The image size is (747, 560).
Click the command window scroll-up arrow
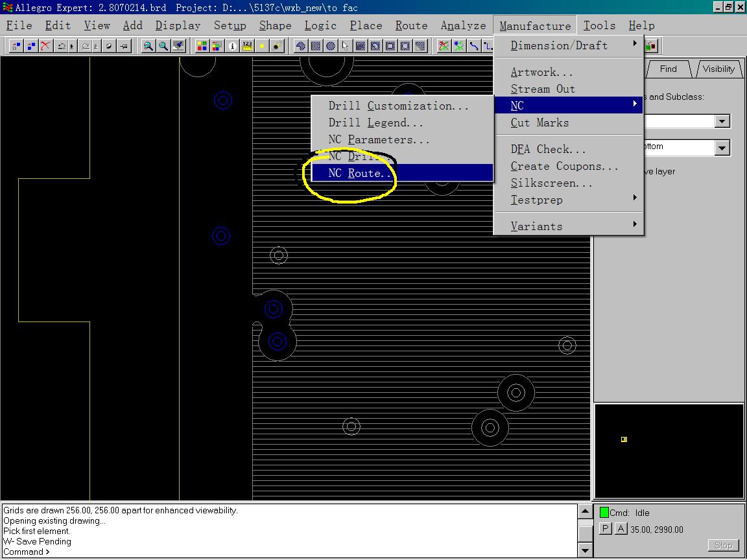585,511
